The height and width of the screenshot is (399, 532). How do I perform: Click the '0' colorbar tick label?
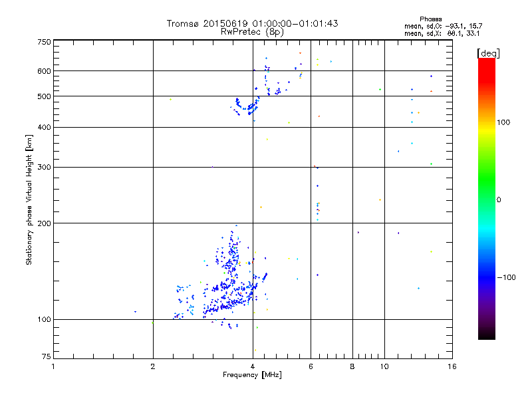coord(498,200)
